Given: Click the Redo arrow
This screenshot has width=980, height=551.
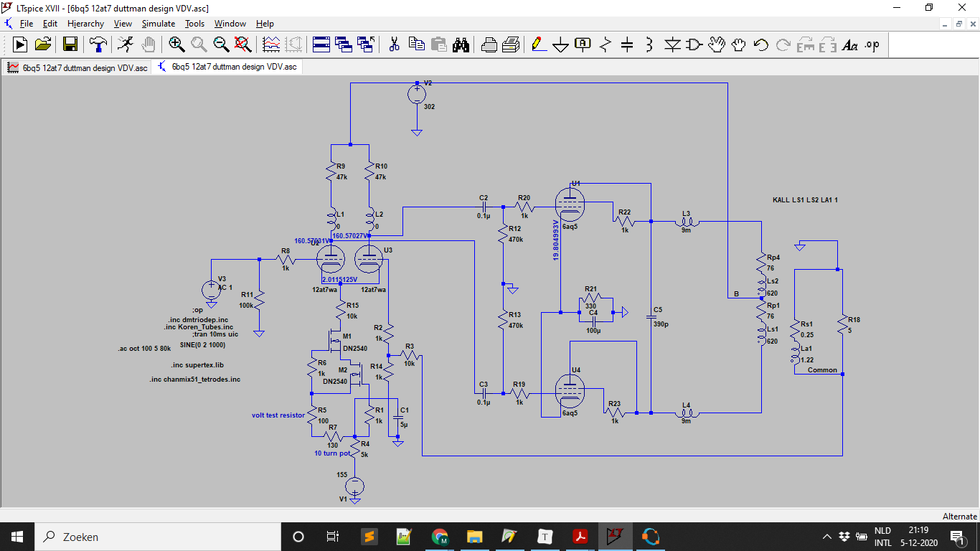Looking at the screenshot, I should 783,44.
